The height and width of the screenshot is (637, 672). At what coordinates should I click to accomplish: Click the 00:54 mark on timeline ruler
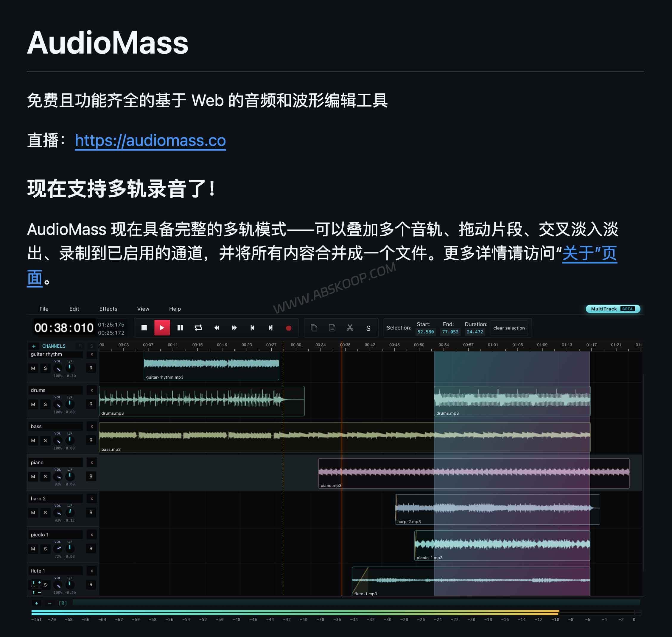pyautogui.click(x=443, y=345)
